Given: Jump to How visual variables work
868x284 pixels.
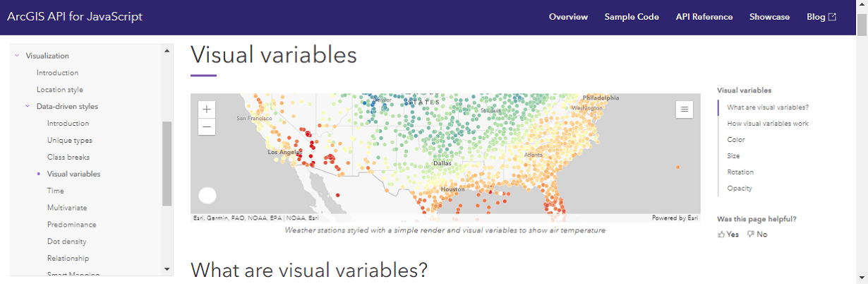Looking at the screenshot, I should 768,124.
